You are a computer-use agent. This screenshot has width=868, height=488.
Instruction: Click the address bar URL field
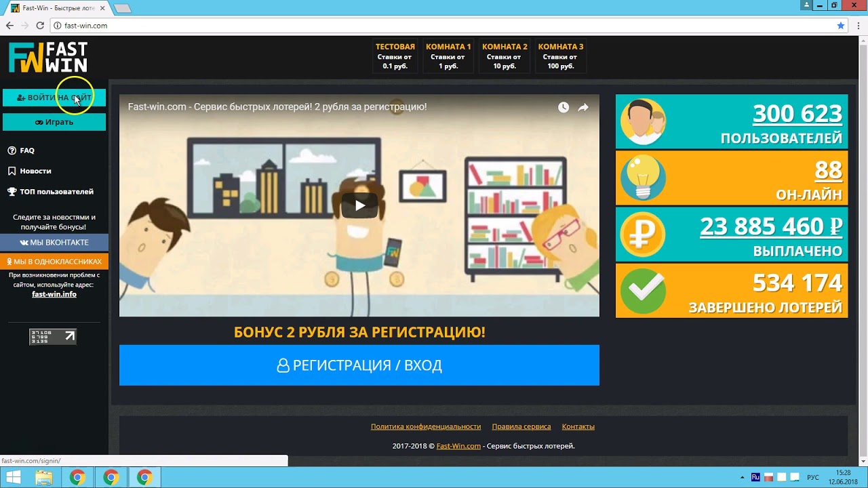point(434,26)
